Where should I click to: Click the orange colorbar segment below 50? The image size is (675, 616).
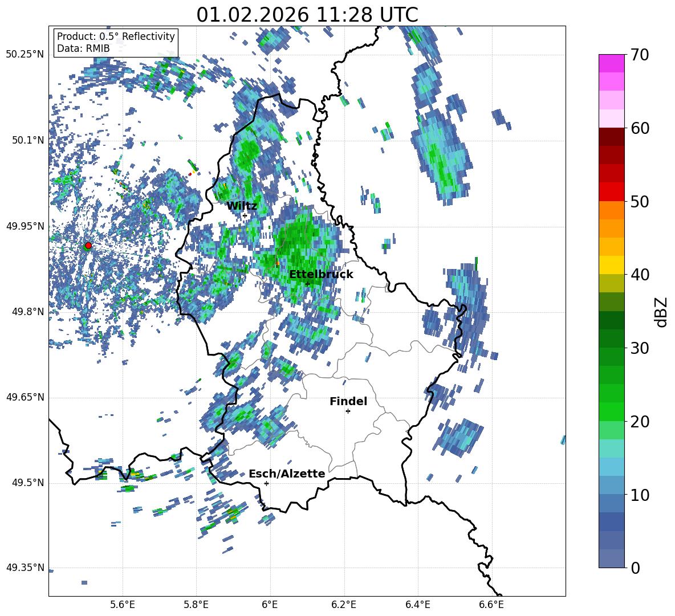pos(612,210)
